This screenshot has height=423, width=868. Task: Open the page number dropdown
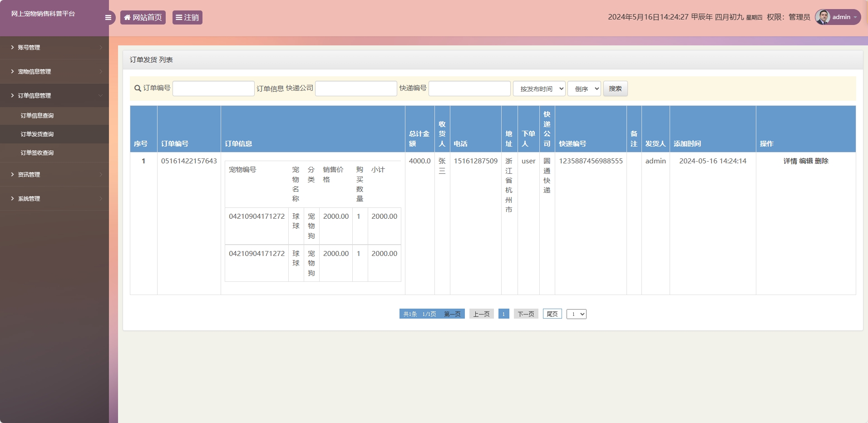(576, 314)
